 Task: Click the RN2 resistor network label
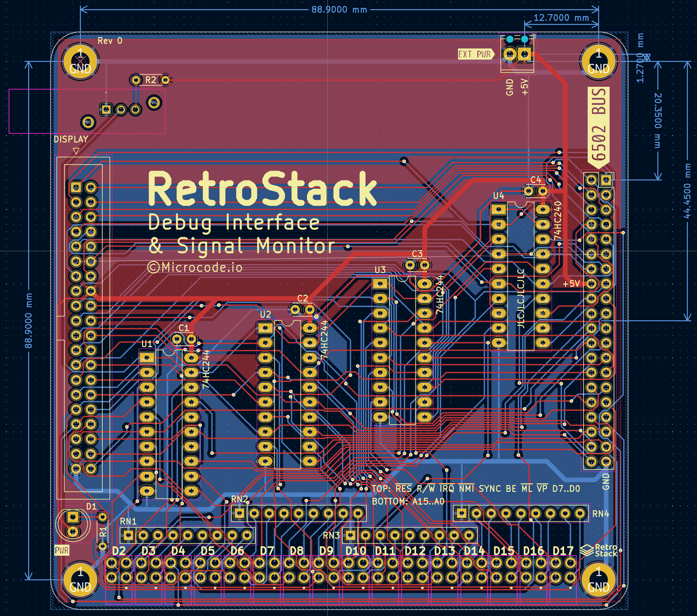click(239, 499)
